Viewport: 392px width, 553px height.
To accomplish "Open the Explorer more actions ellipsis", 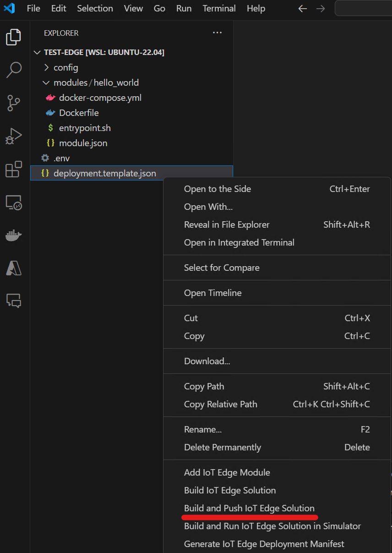I will [x=217, y=33].
